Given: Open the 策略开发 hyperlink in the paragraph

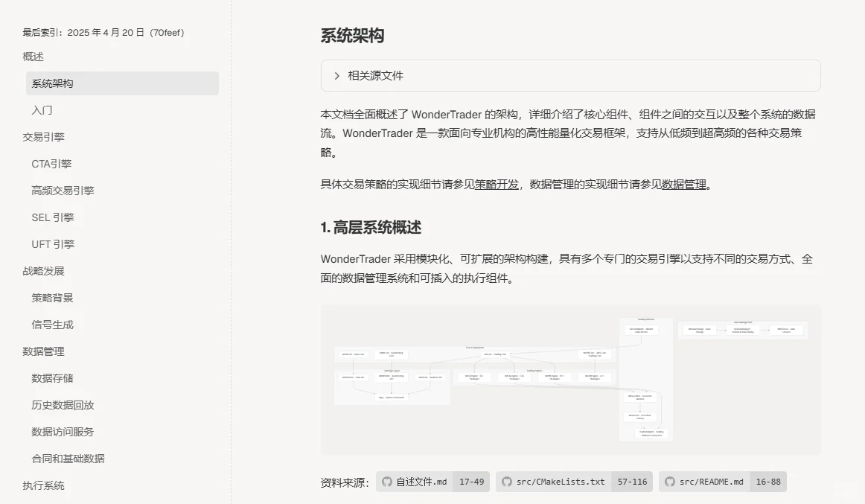Looking at the screenshot, I should click(x=495, y=184).
